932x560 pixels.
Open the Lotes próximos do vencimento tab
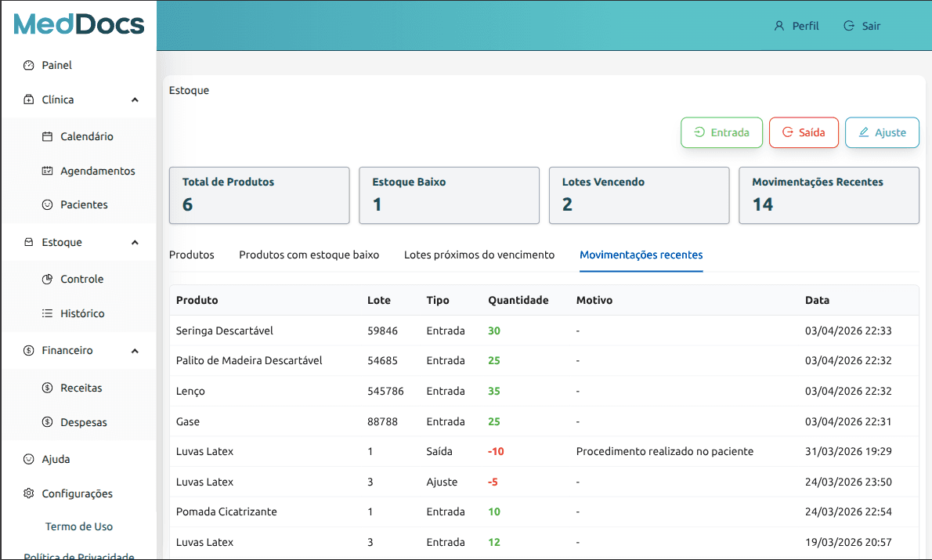coord(479,254)
